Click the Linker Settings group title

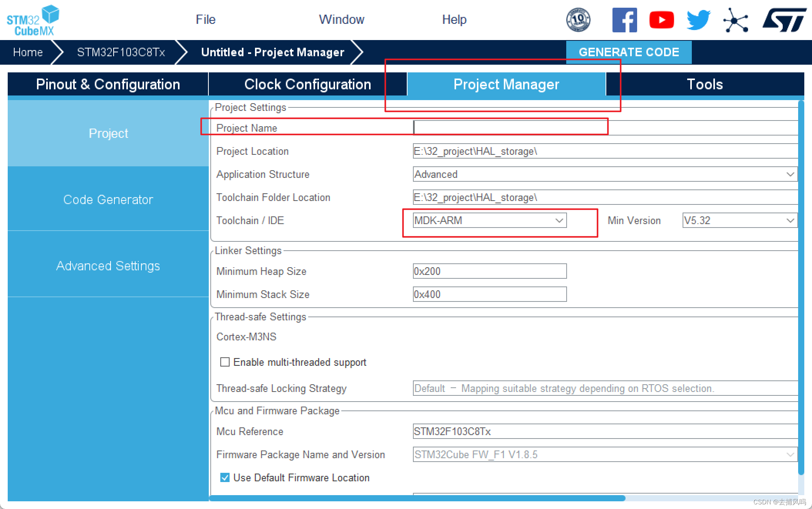[248, 251]
